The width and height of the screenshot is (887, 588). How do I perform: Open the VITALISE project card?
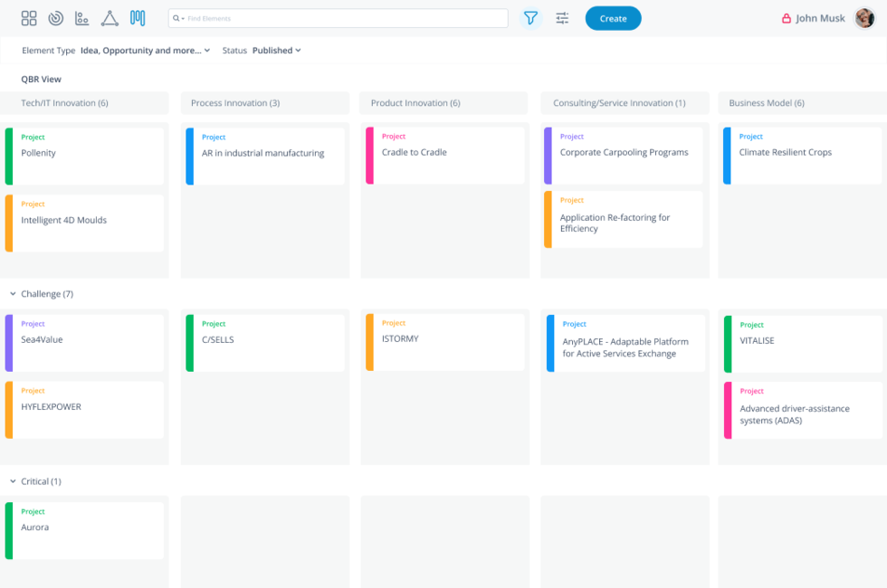point(804,345)
